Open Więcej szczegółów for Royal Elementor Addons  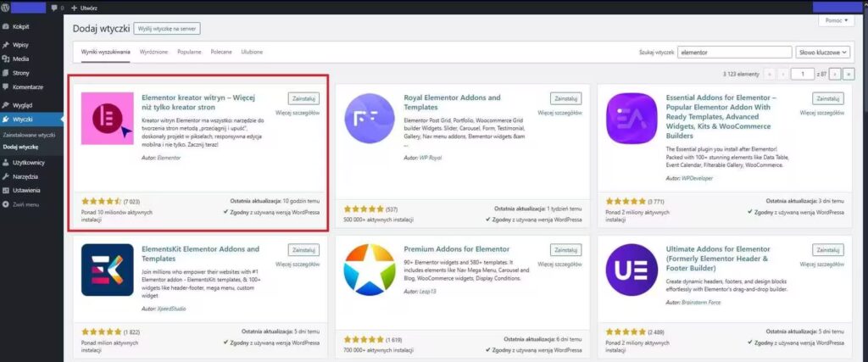pyautogui.click(x=559, y=113)
